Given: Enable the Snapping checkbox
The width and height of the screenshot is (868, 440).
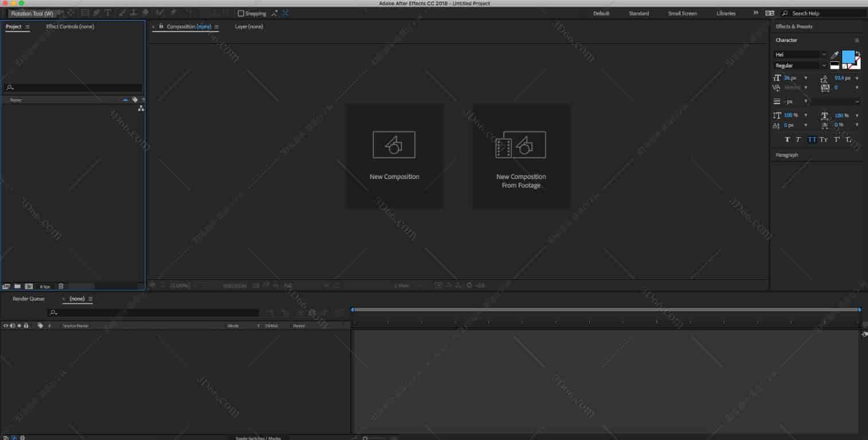Looking at the screenshot, I should (x=241, y=13).
